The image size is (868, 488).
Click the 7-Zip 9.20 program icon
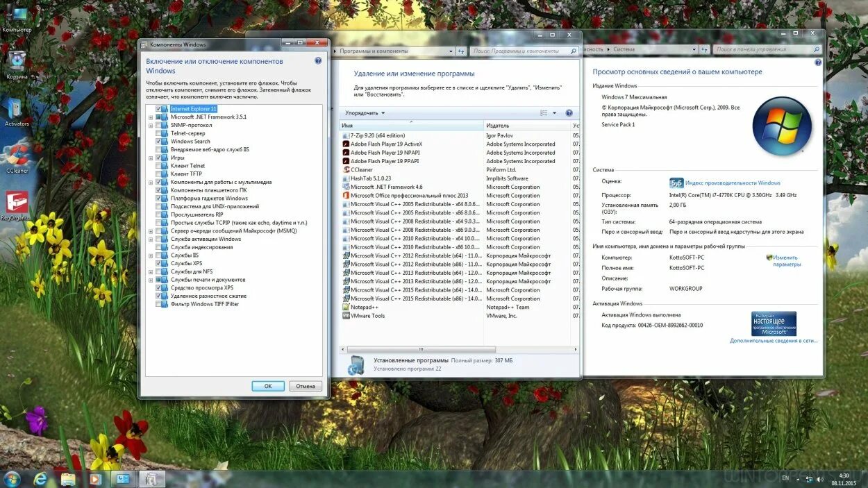coord(346,135)
